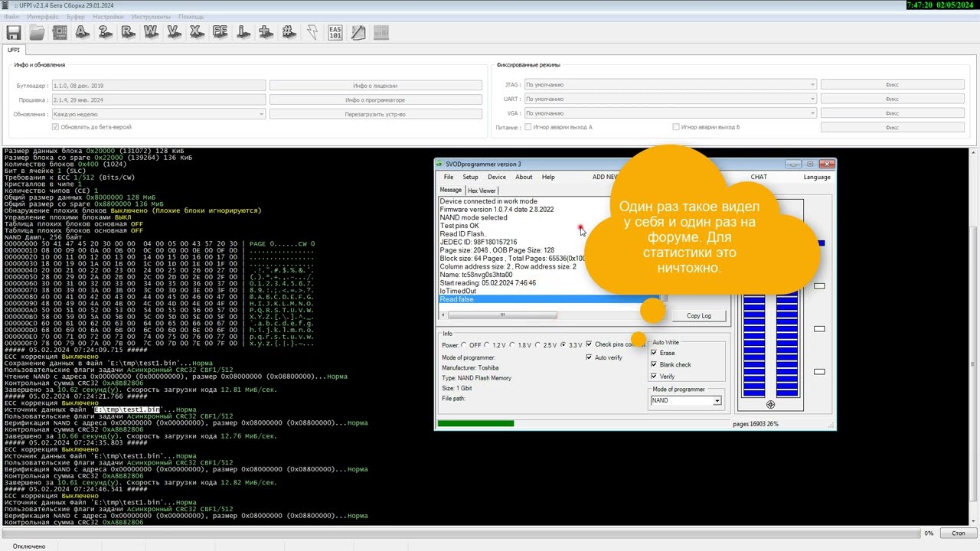
Task: Click the open folder toolbar icon
Action: coord(37,32)
